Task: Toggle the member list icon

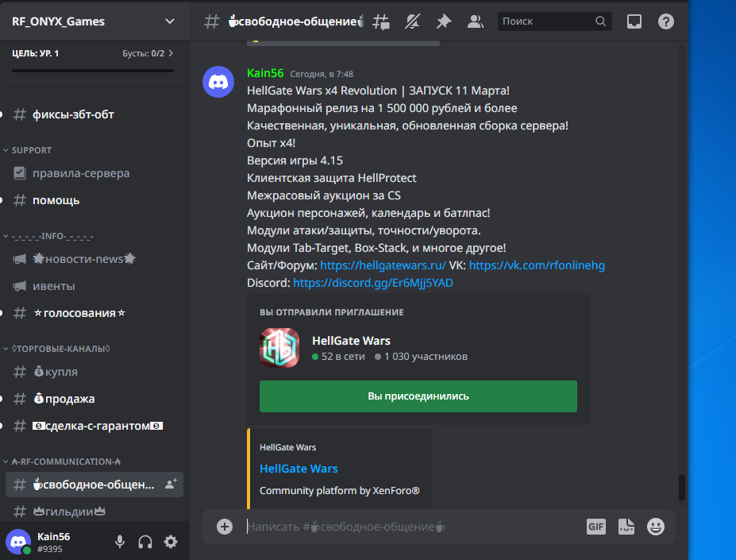Action: tap(475, 21)
